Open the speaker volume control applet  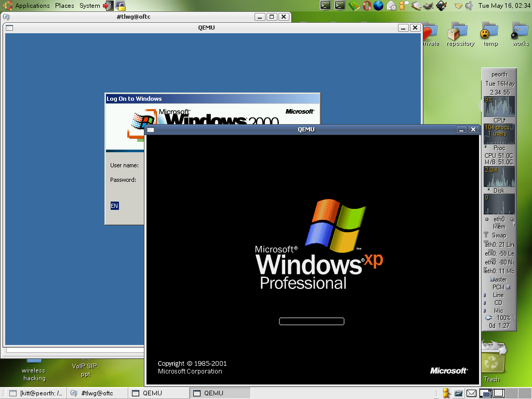[469, 5]
